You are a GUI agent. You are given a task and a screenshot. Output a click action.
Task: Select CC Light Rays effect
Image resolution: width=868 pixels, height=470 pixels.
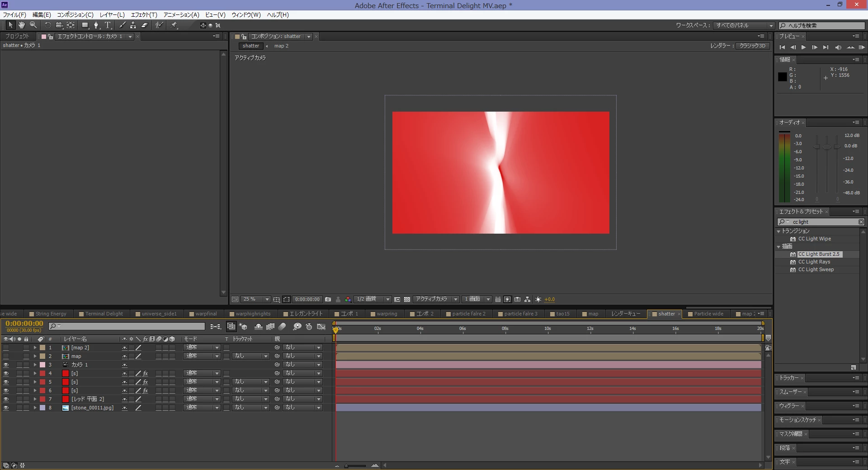pyautogui.click(x=814, y=262)
